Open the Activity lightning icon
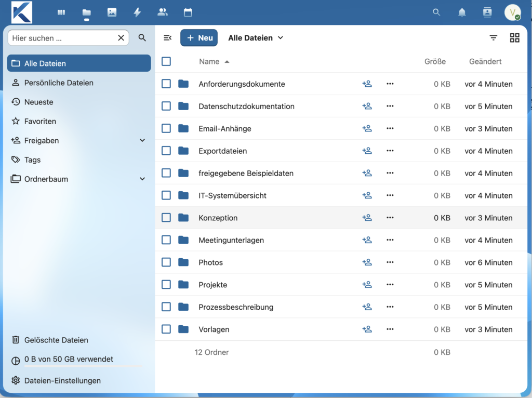 click(x=137, y=12)
